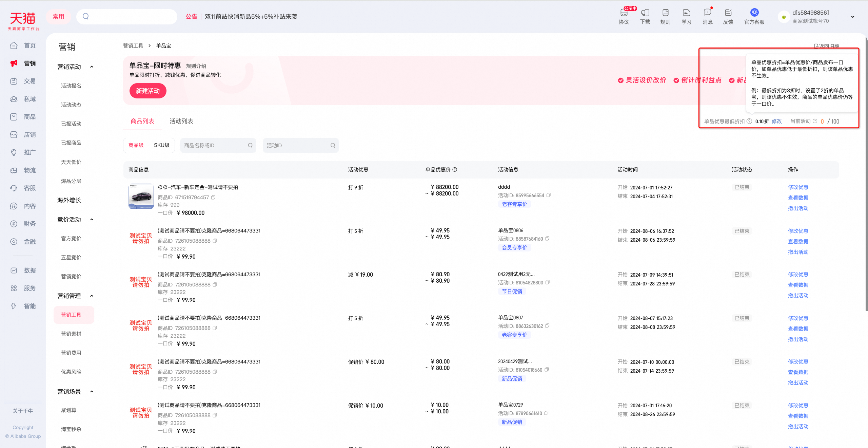The height and width of the screenshot is (448, 868).
Task: Open 财务 section in sidebar
Action: pyautogui.click(x=23, y=224)
